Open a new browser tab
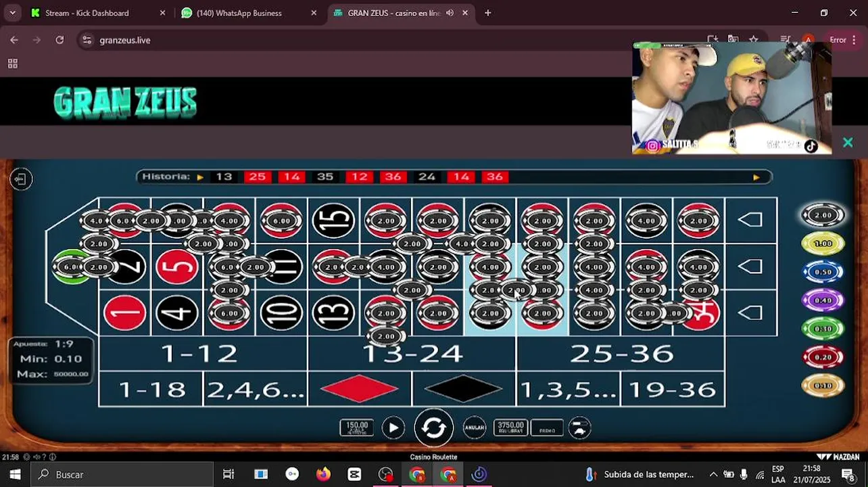Screen dimensions: 868x487 488,13
